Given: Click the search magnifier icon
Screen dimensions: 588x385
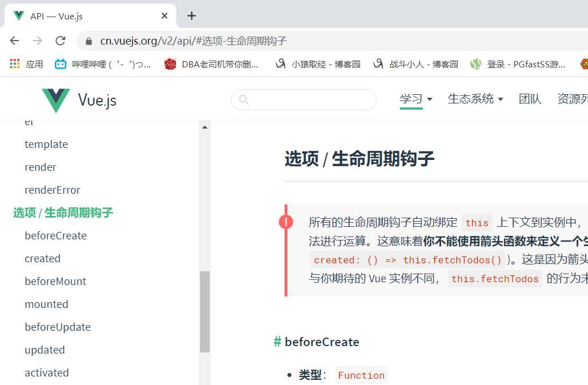Looking at the screenshot, I should click(x=244, y=100).
